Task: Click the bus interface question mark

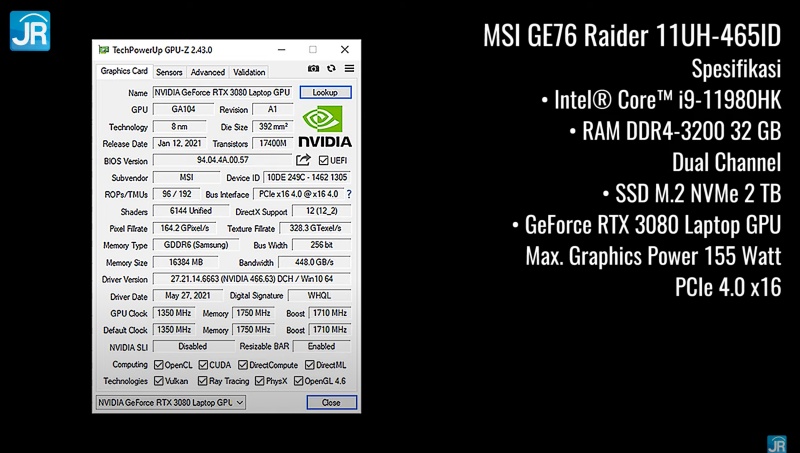Action: pyautogui.click(x=349, y=194)
